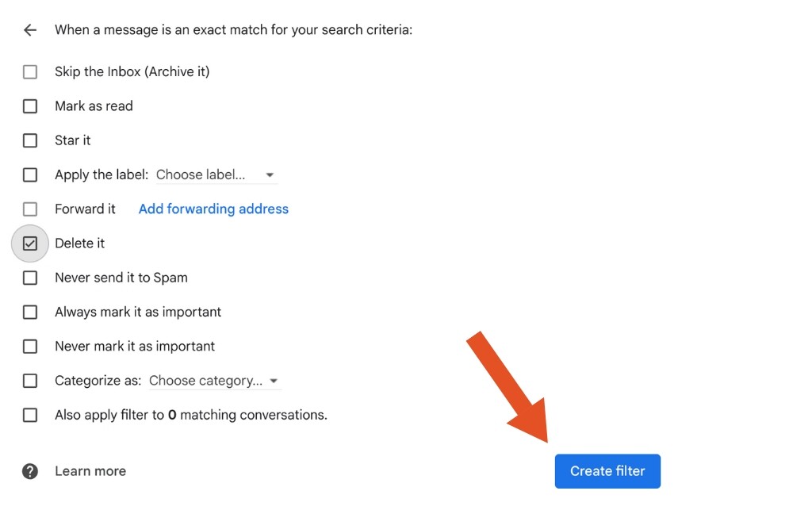Enable Skip the Inbox checkbox

point(30,72)
